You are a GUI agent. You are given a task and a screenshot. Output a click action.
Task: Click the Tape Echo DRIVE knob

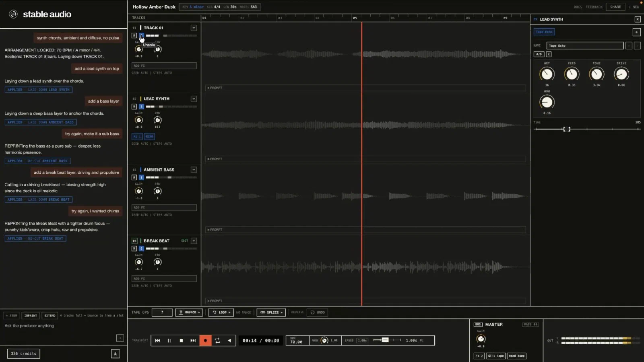click(x=621, y=74)
